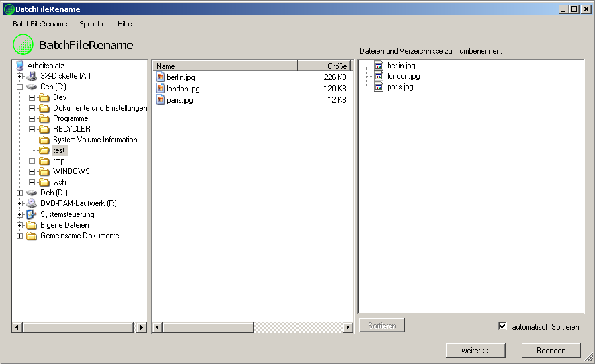Screen dimensions: 595x364
Task: Click the Deh (D:) drive icon
Action: tap(32, 193)
